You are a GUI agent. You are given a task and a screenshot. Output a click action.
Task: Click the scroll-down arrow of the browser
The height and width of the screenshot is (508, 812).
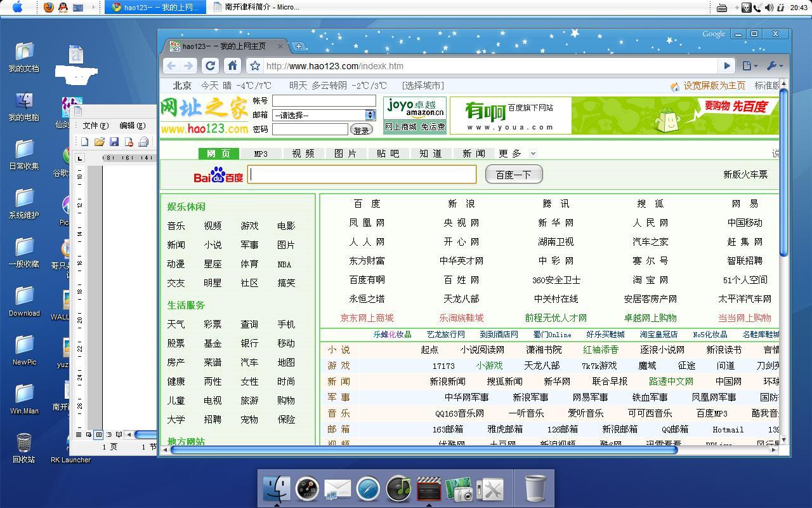coord(784,439)
